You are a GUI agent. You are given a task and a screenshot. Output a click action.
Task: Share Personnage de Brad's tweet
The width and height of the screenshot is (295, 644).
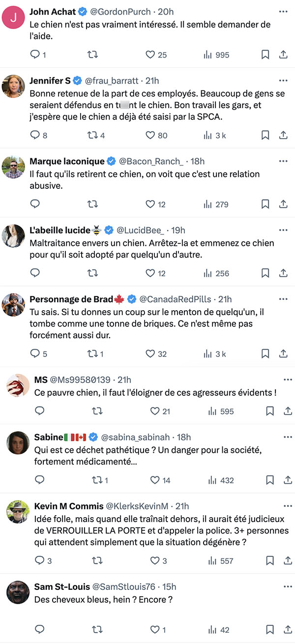pos(283,353)
